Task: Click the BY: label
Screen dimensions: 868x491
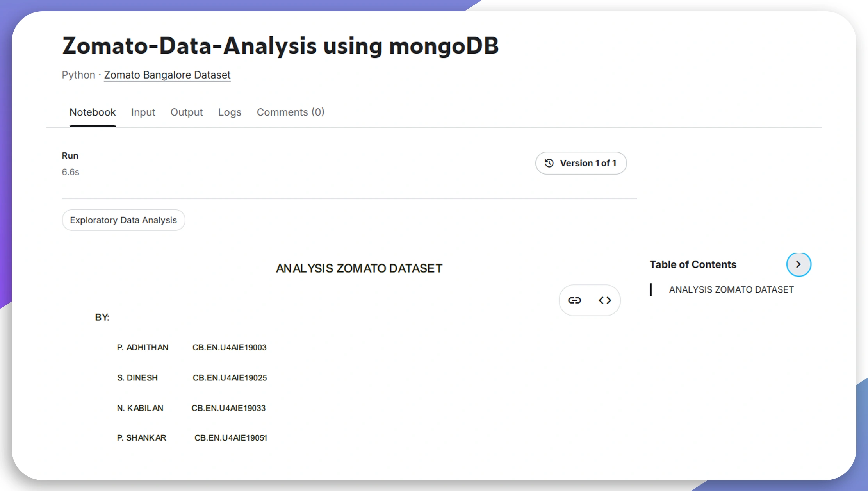Action: click(x=102, y=318)
